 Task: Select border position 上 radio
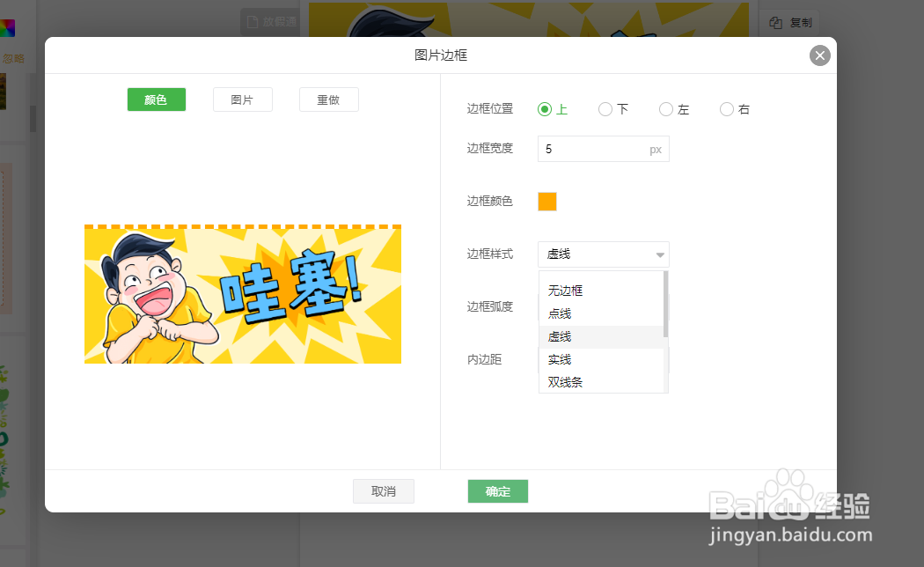click(545, 109)
